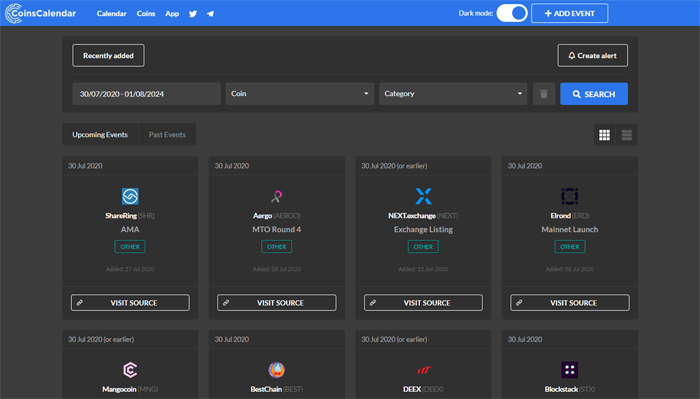Image resolution: width=700 pixels, height=399 pixels.
Task: Toggle the Dark mode switch
Action: click(512, 13)
